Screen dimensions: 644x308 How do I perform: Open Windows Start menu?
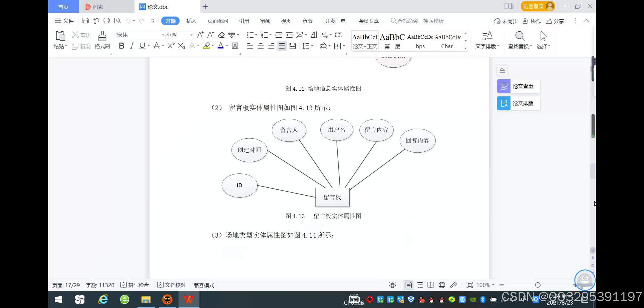pyautogui.click(x=59, y=299)
